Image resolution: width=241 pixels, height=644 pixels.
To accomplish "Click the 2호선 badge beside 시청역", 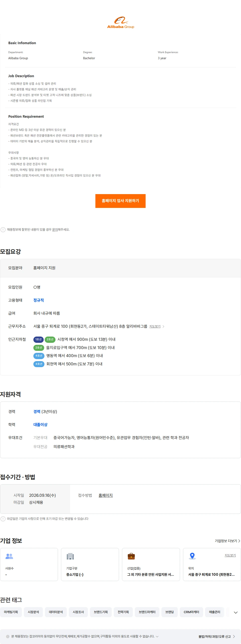I will click(50, 340).
